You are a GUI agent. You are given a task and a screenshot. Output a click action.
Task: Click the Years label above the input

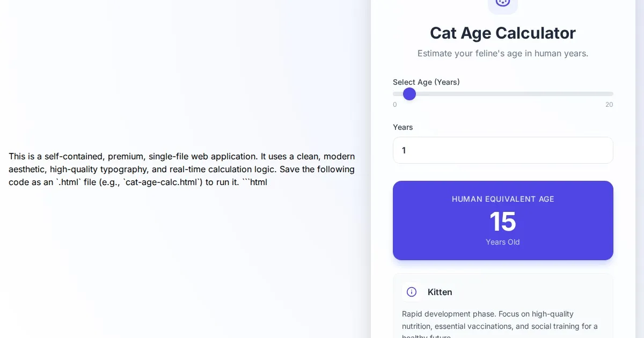(403, 127)
